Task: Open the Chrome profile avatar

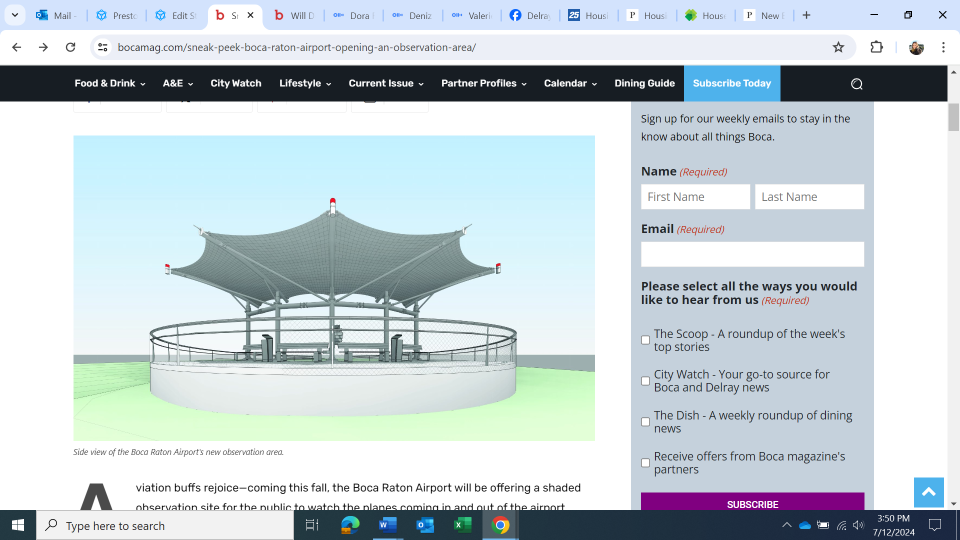Action: 916,47
